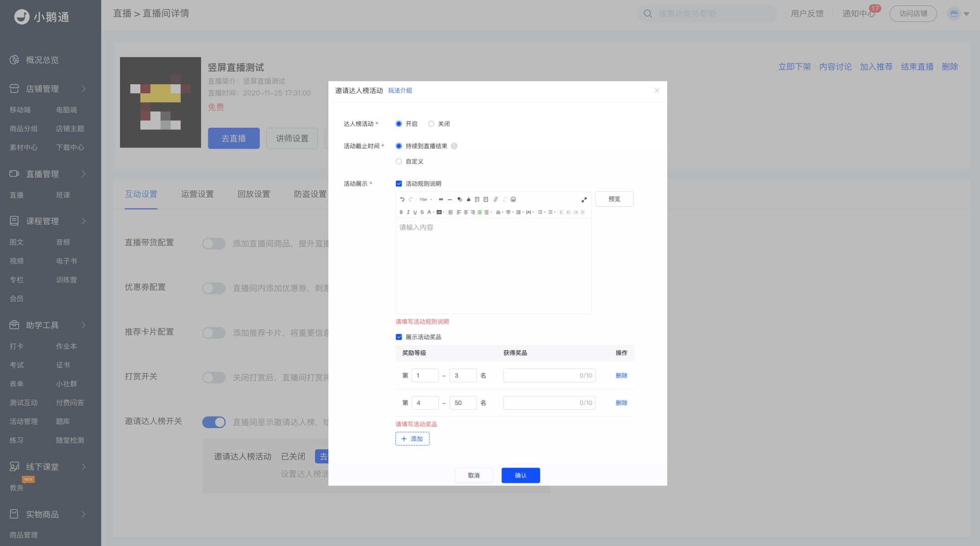Click the live stream cover thumbnail

(x=160, y=102)
